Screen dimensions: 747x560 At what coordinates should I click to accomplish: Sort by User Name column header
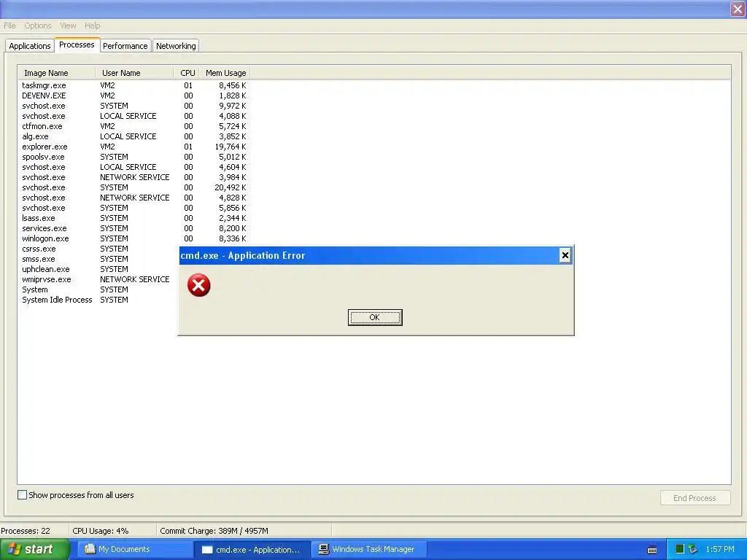pos(134,73)
